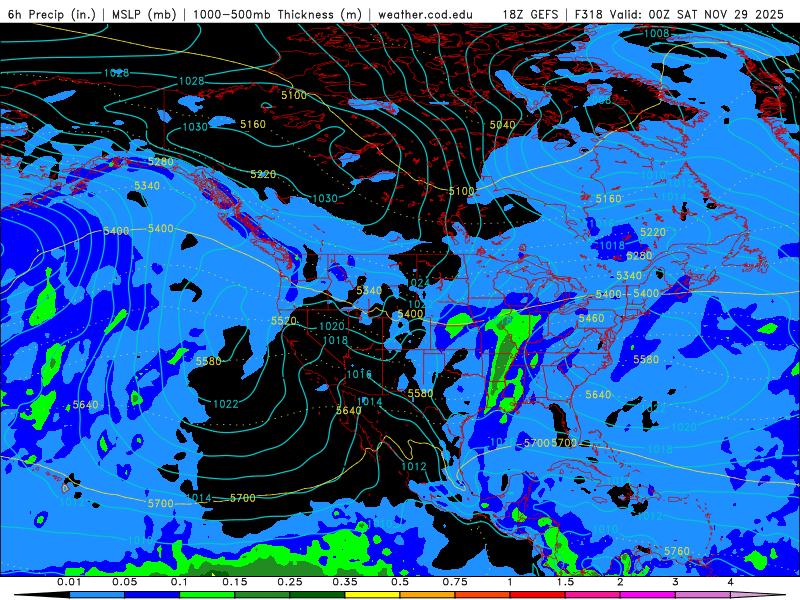Click the 'weather.cod.edu' source text
Image resolution: width=800 pixels, height=600 pixels.
[425, 14]
